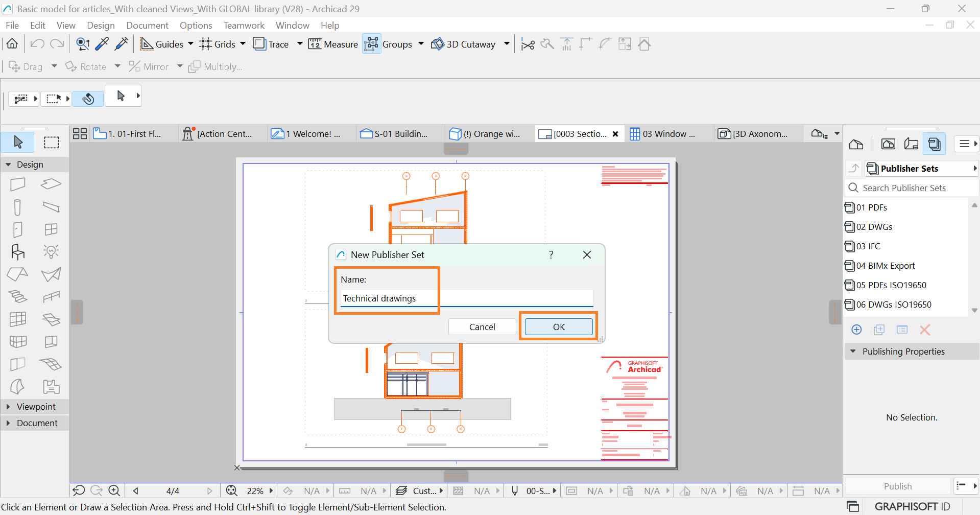Click OK in New Publisher Set dialog

click(559, 327)
